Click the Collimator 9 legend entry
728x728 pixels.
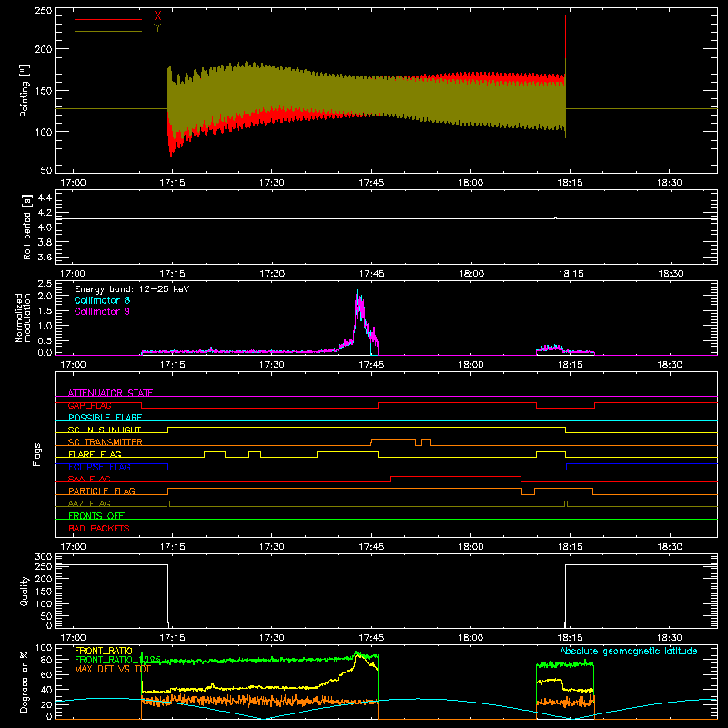pyautogui.click(x=102, y=311)
